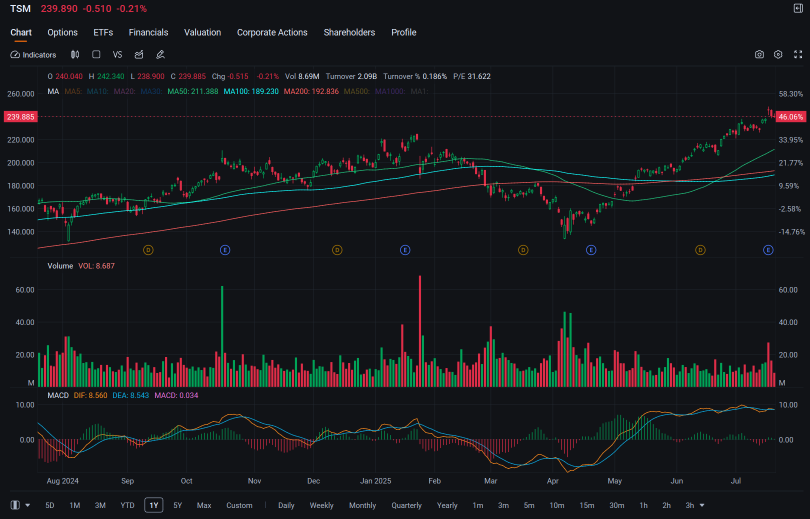This screenshot has height=519, width=810.
Task: Expand the interval dropdown next to 3h
Action: [702, 505]
